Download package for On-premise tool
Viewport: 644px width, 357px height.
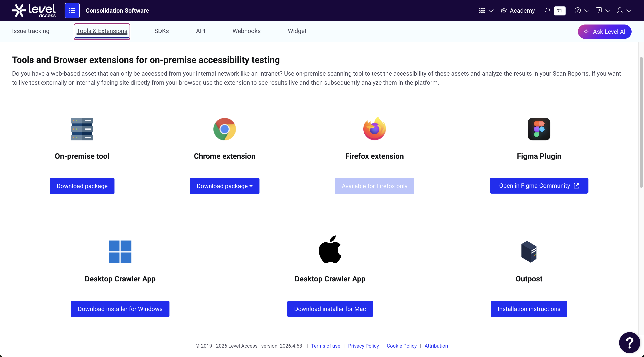point(82,186)
